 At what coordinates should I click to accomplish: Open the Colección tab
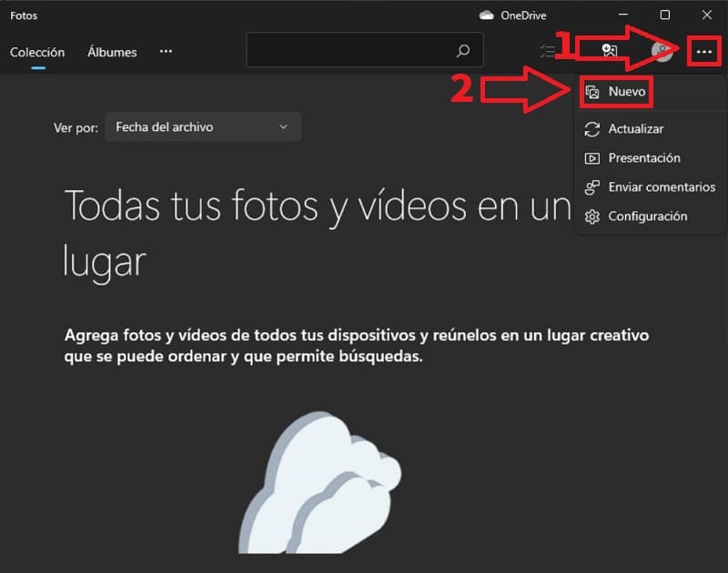point(37,52)
